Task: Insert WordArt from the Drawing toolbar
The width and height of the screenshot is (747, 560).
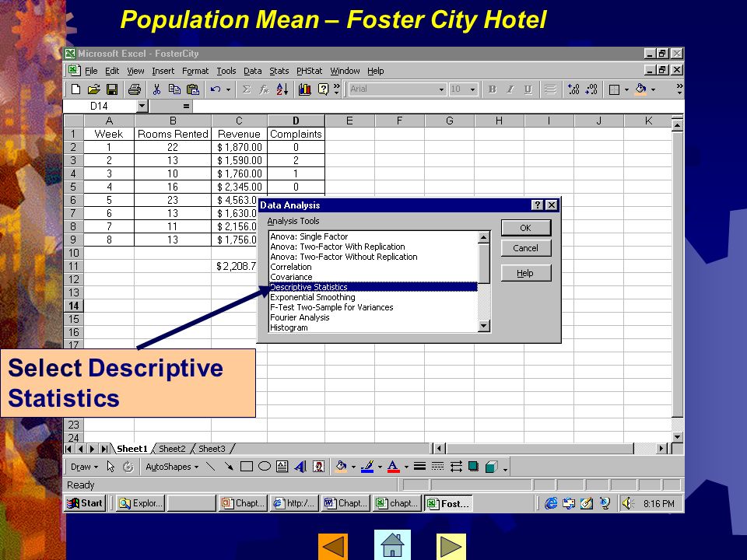Action: click(x=300, y=467)
